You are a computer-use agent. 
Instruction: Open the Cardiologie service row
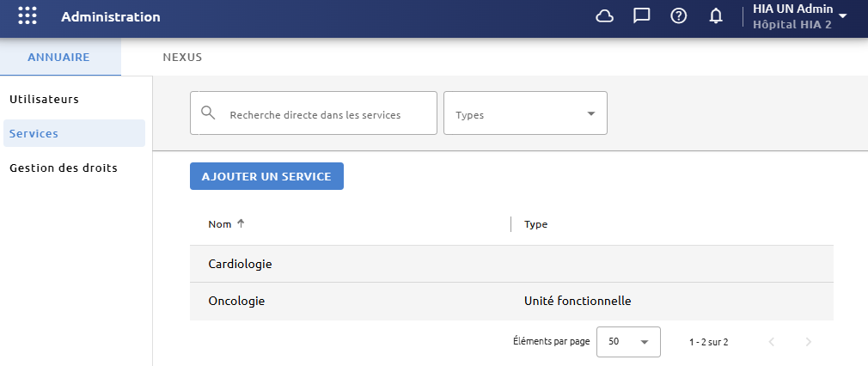coord(511,264)
